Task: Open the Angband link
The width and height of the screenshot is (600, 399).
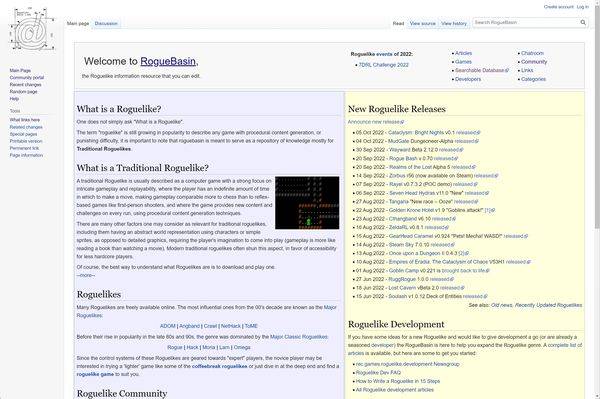Action: pyautogui.click(x=189, y=326)
